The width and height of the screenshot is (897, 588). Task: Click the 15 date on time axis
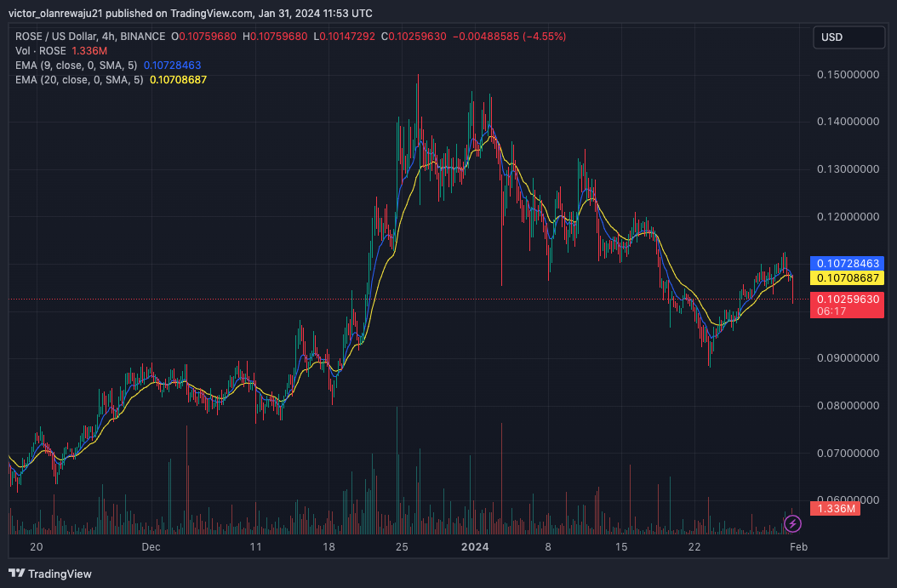coord(621,547)
